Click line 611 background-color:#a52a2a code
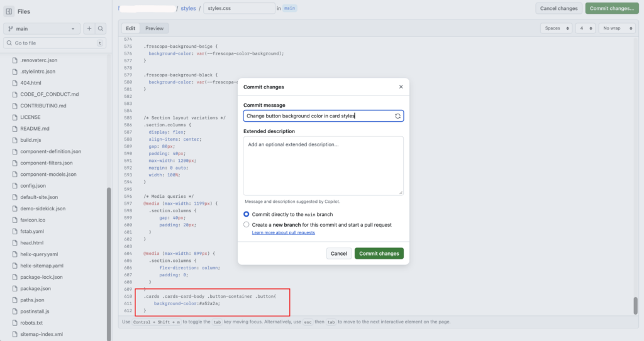 pos(187,304)
